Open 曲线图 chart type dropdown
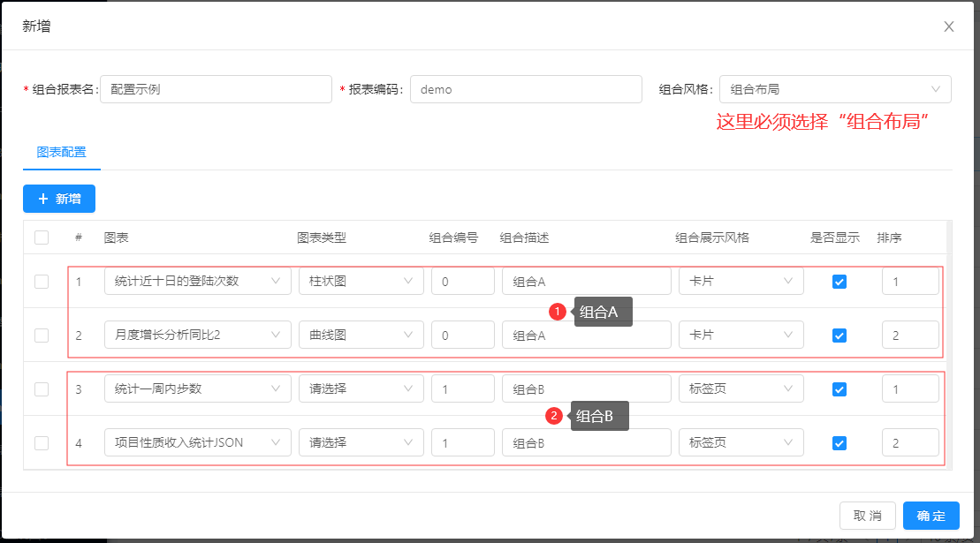980x543 pixels. (361, 336)
